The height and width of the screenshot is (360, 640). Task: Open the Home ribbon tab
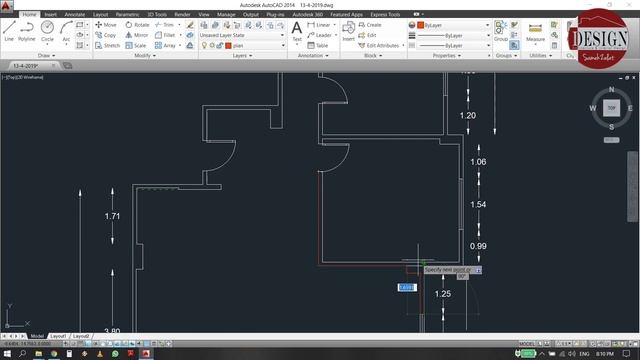click(x=29, y=14)
